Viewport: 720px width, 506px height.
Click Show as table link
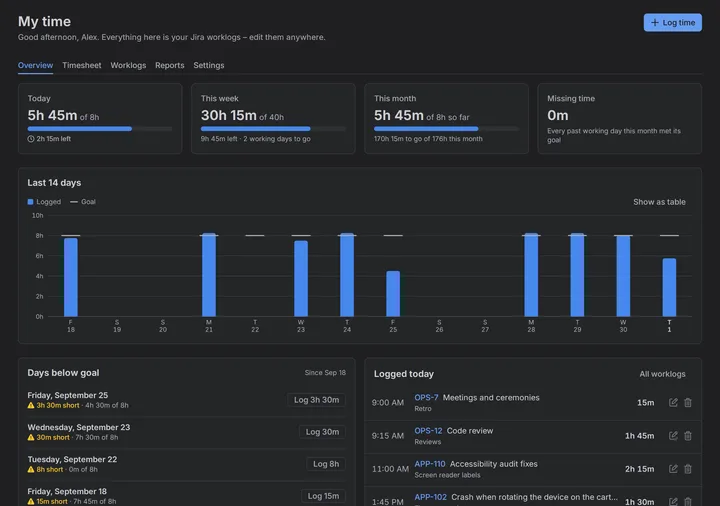coord(659,202)
